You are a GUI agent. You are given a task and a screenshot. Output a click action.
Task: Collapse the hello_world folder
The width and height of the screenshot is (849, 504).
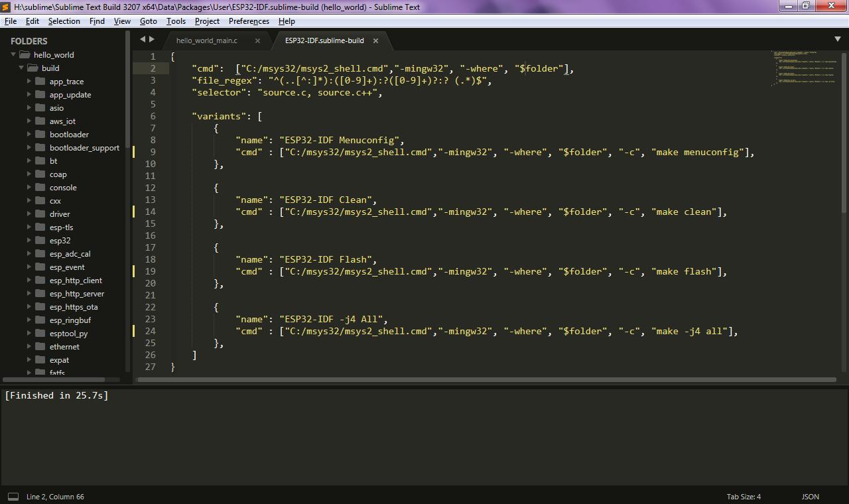[x=13, y=55]
